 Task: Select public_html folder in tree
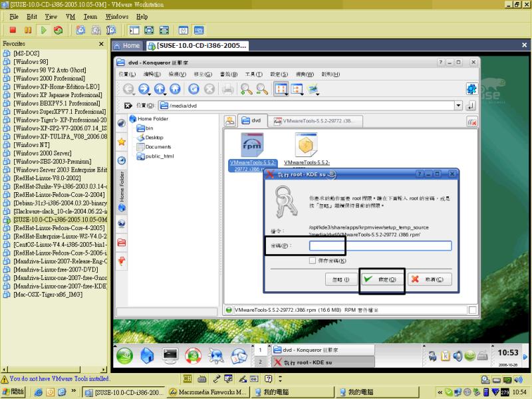coord(156,156)
